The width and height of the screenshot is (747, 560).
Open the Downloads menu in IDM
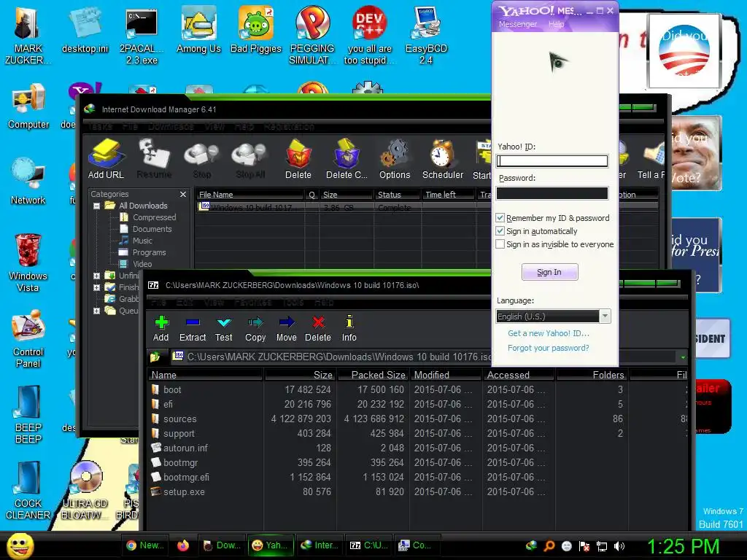pos(171,127)
